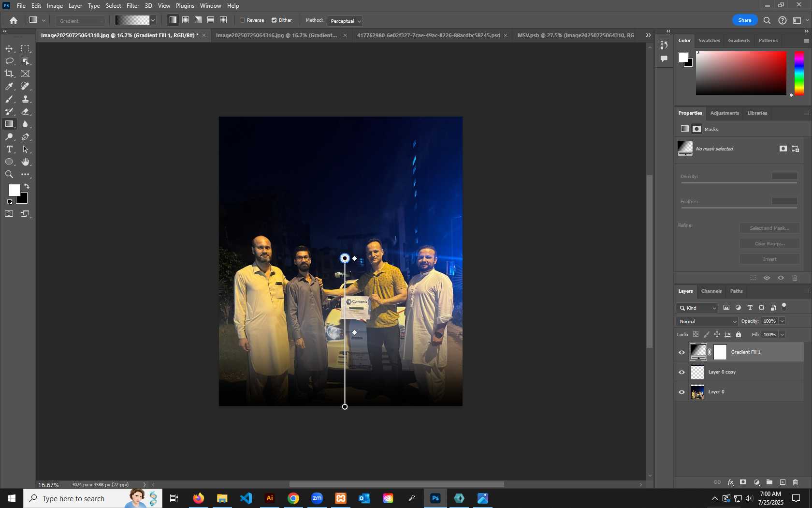Choose the Radial gradient style button

coord(186,20)
